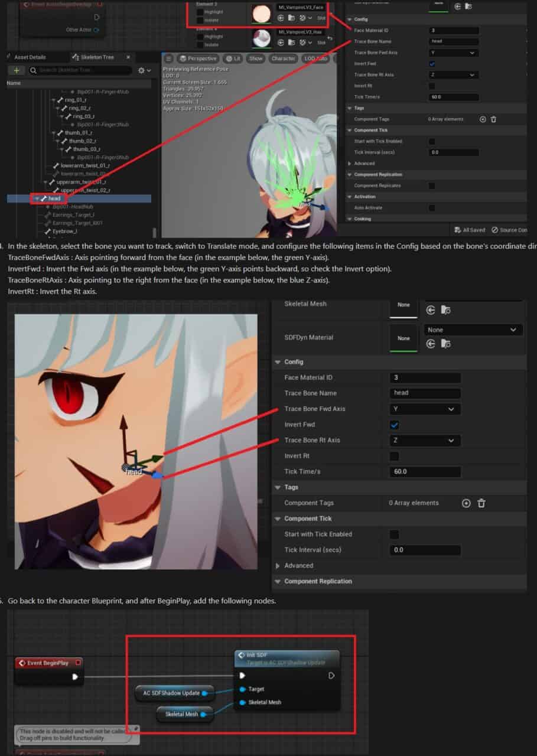
Task: Click the Target input pin on Init SDF
Action: 242,689
